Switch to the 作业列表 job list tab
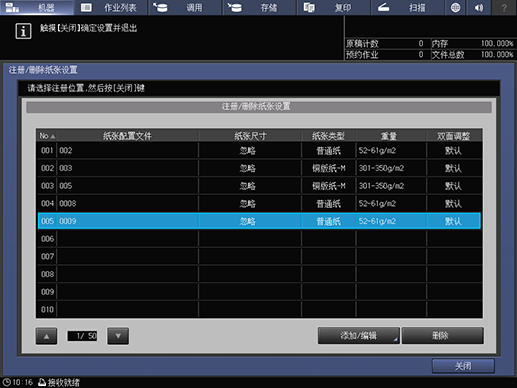517x388 pixels. (x=111, y=7)
